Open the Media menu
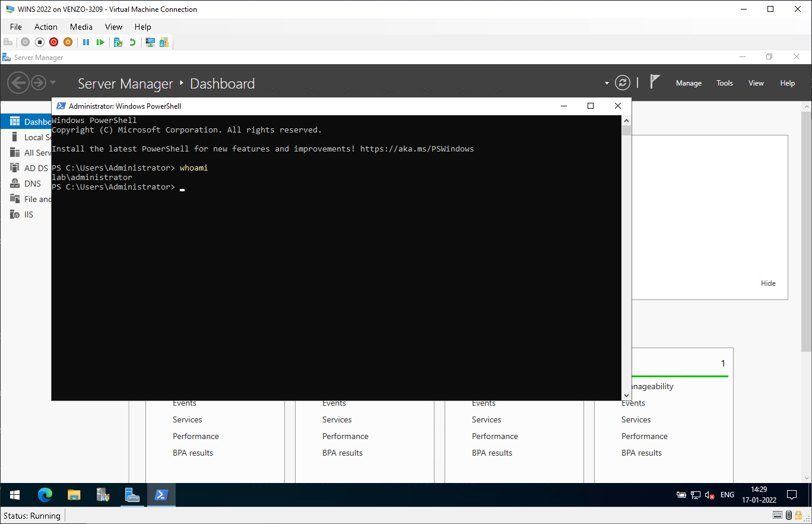812x524 pixels. point(81,27)
